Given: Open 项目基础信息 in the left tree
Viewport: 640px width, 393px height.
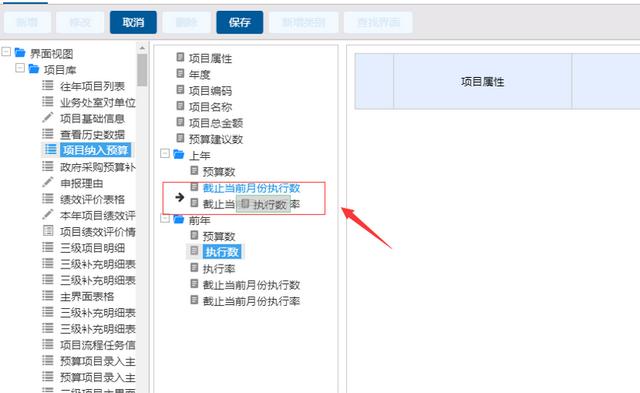Looking at the screenshot, I should coord(92,118).
